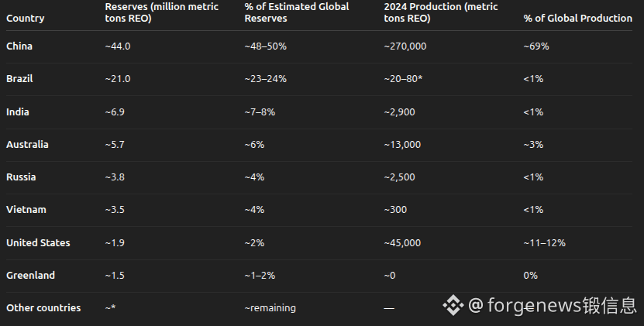Select United States ~11–12% production share

tap(544, 242)
